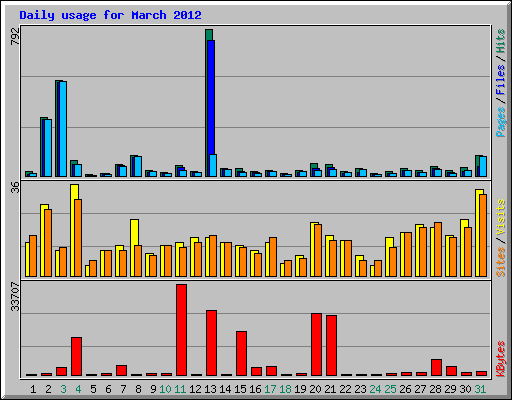
Task: Click the 33707 axis maximum label
Action: 15,296
